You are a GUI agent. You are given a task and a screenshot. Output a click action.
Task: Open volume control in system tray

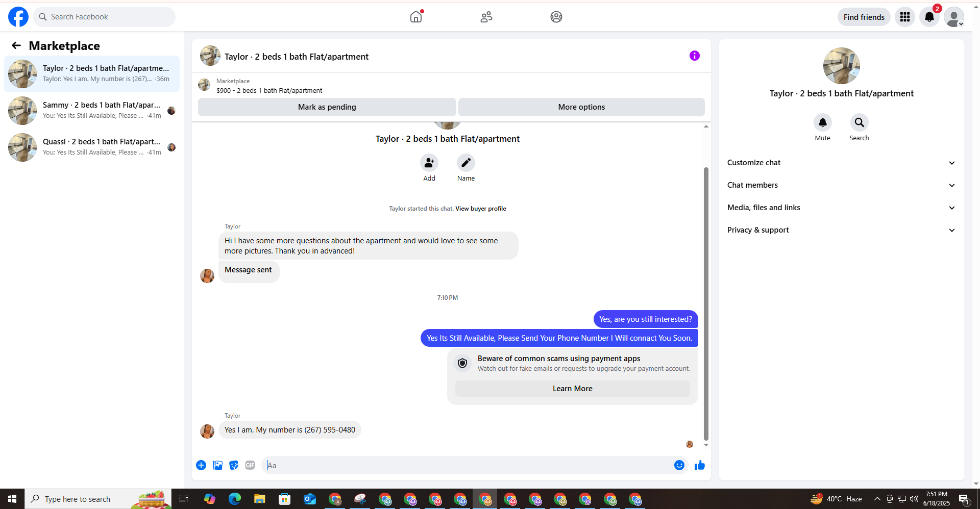tap(914, 499)
